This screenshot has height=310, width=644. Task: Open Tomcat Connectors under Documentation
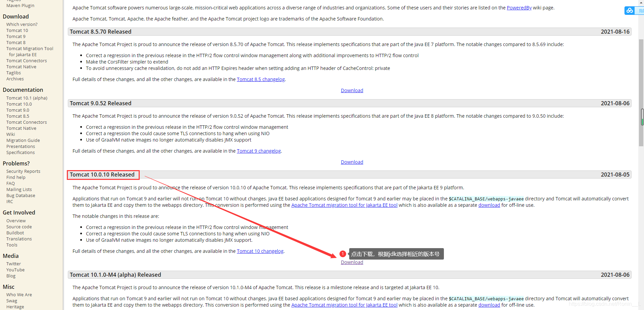27,122
